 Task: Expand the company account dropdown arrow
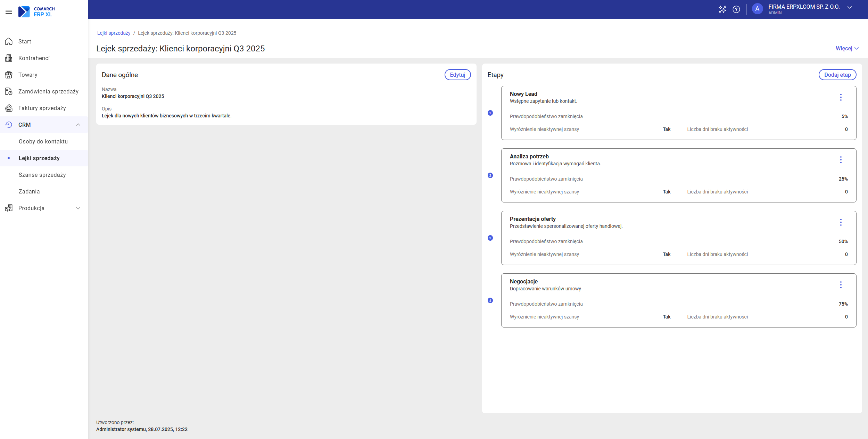click(850, 8)
